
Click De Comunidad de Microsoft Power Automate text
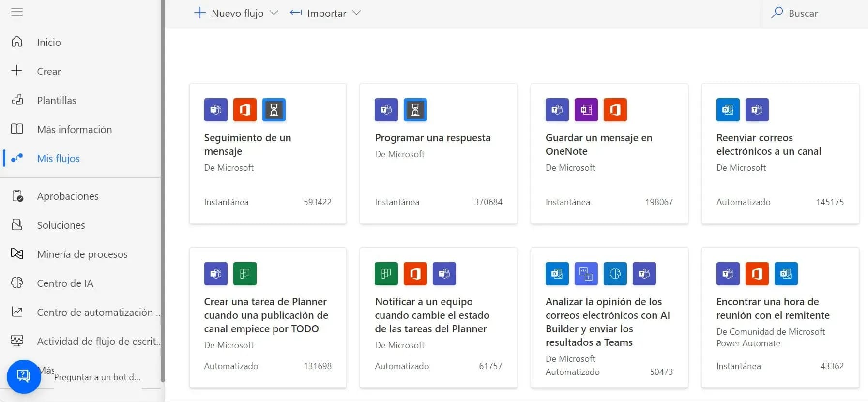(x=771, y=337)
